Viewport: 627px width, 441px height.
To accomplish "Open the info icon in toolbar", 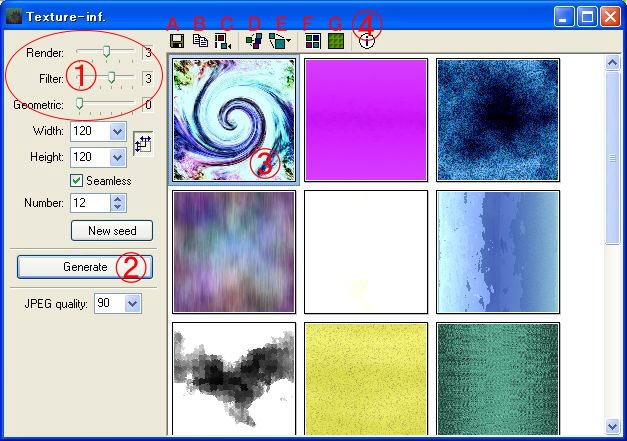I will (367, 42).
